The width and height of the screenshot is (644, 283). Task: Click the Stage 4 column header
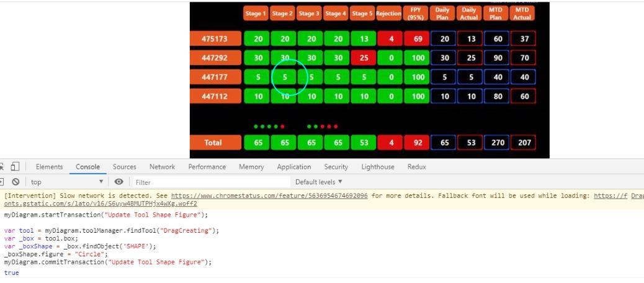coord(336,14)
